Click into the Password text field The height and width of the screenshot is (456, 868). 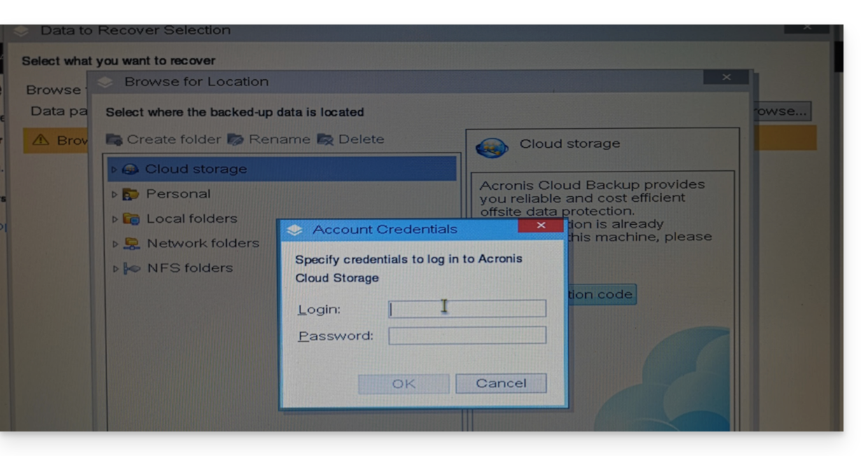click(x=467, y=336)
